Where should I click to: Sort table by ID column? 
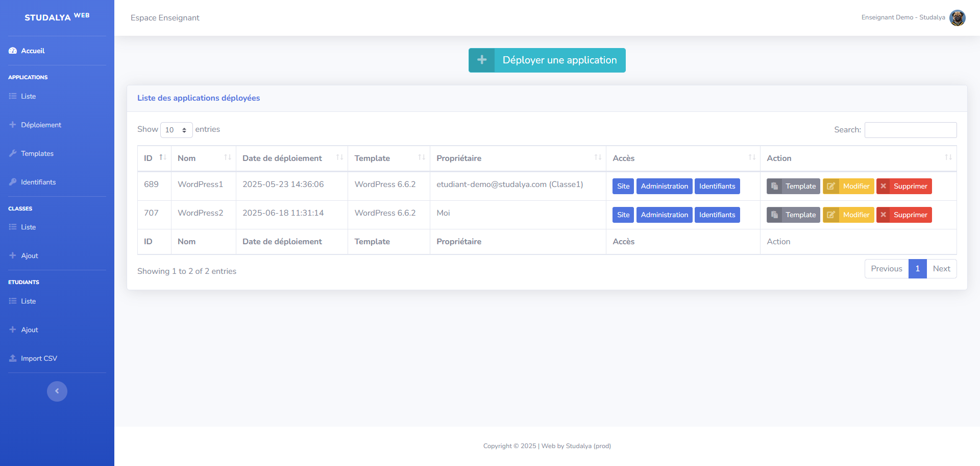coord(154,158)
